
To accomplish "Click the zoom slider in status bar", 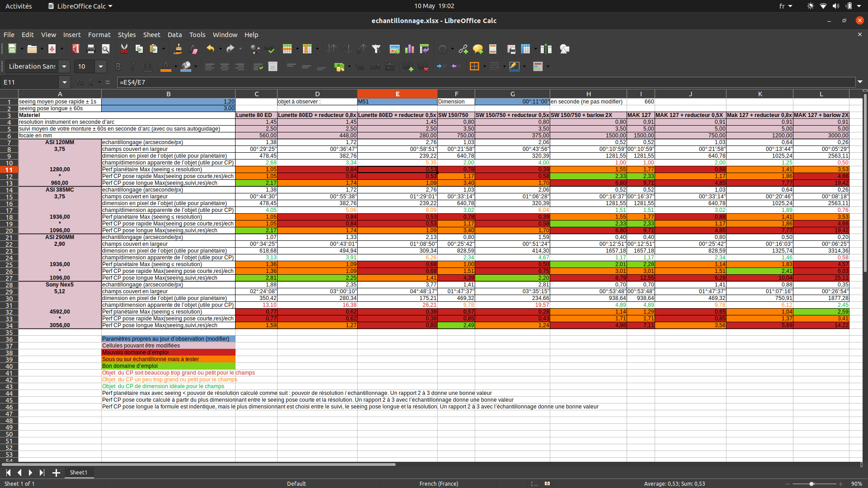I will tap(812, 483).
